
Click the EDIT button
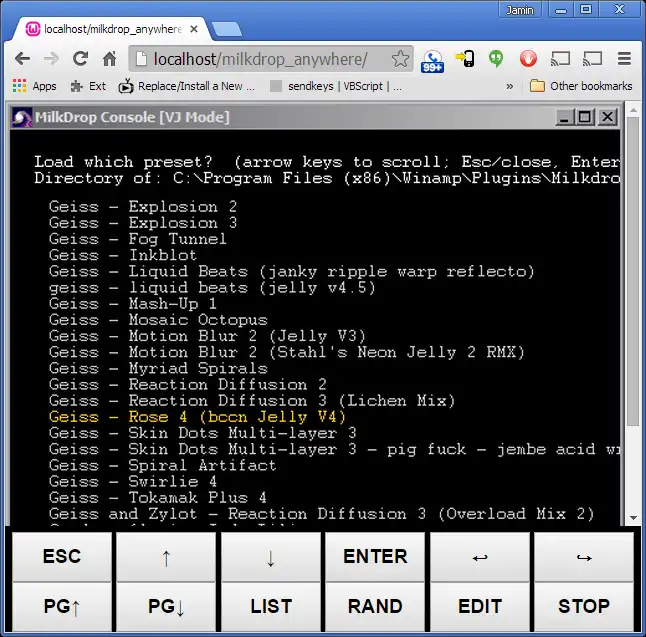pyautogui.click(x=480, y=607)
